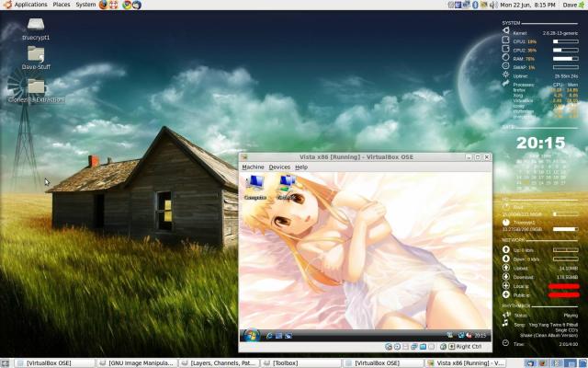
Task: Click VirtualBox optical drive status icon
Action: (397, 347)
